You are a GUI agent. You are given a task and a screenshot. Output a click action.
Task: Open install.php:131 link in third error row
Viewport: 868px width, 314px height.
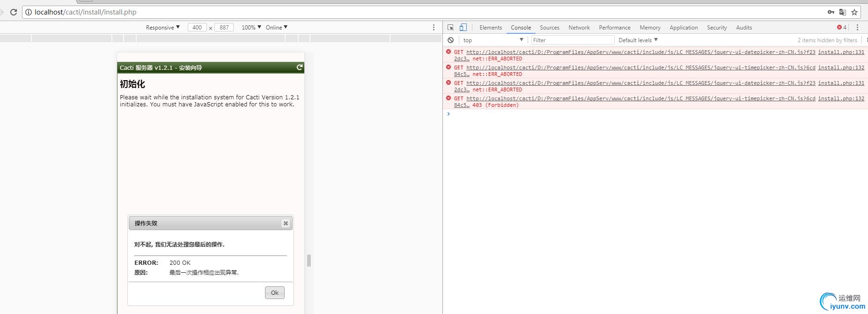click(x=841, y=83)
